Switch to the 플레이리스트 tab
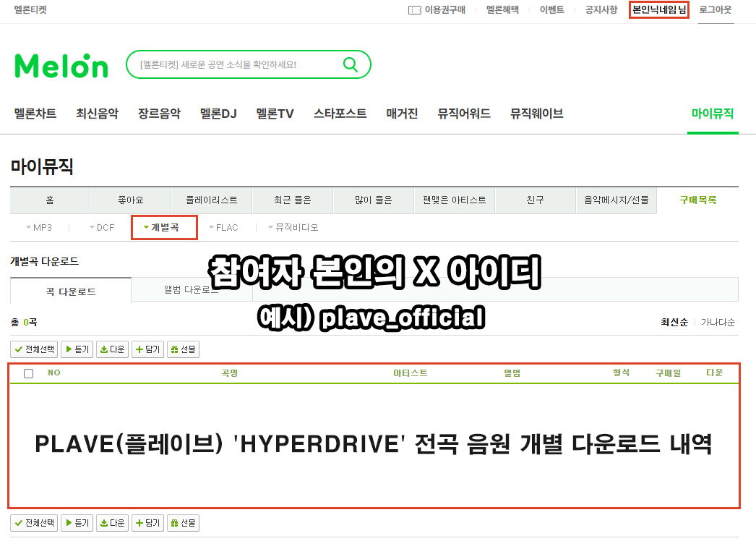The width and height of the screenshot is (756, 549). [x=212, y=200]
